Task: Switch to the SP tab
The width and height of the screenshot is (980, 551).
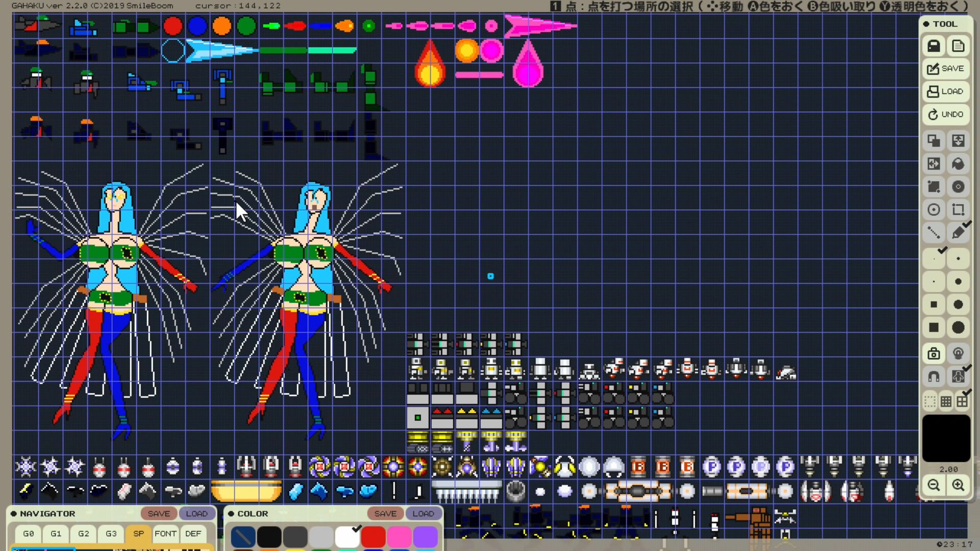Action: click(139, 534)
